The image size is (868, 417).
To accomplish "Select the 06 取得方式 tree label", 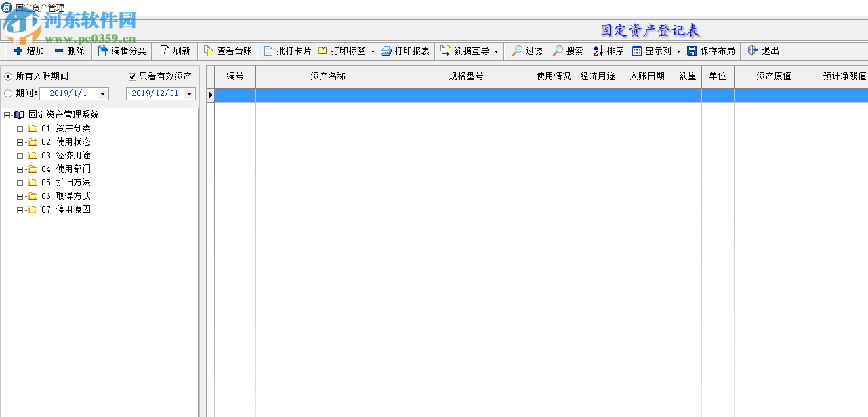I will (66, 196).
